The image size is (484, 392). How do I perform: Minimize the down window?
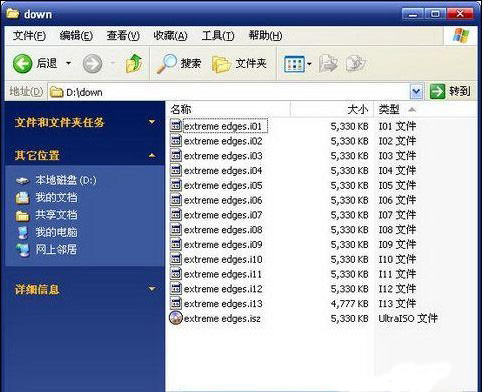coord(413,14)
